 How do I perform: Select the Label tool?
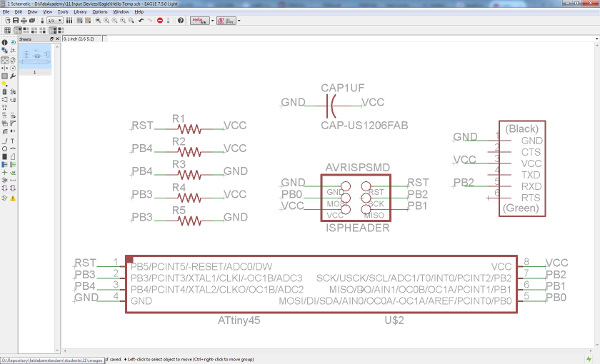[13, 172]
